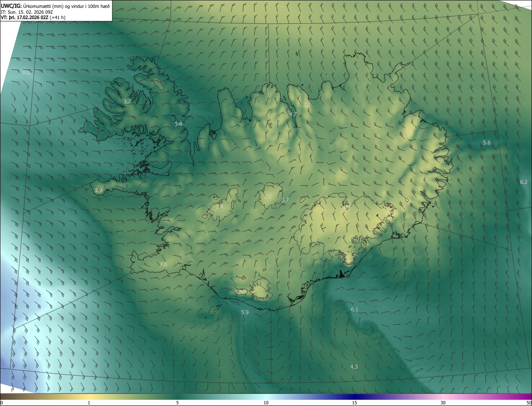The width and height of the screenshot is (532, 406).
Task: Click the "0" tick on the color scale
Action: (x=2, y=403)
